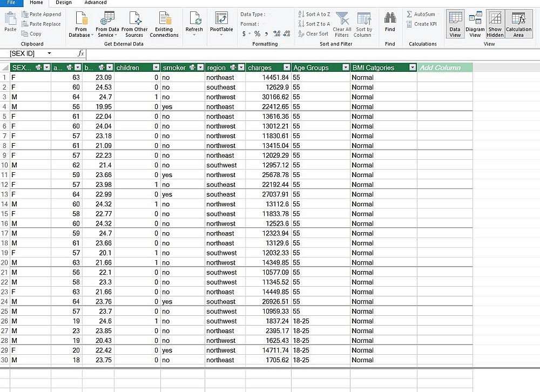Click the Paste icon in Clipboard group

coord(10,22)
